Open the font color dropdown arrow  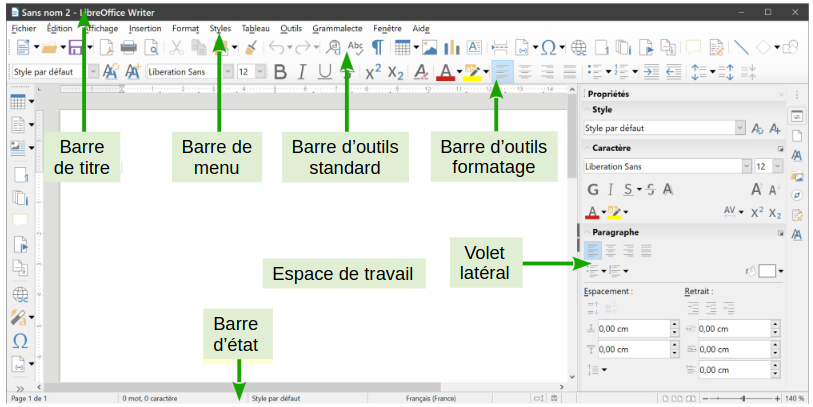click(459, 72)
